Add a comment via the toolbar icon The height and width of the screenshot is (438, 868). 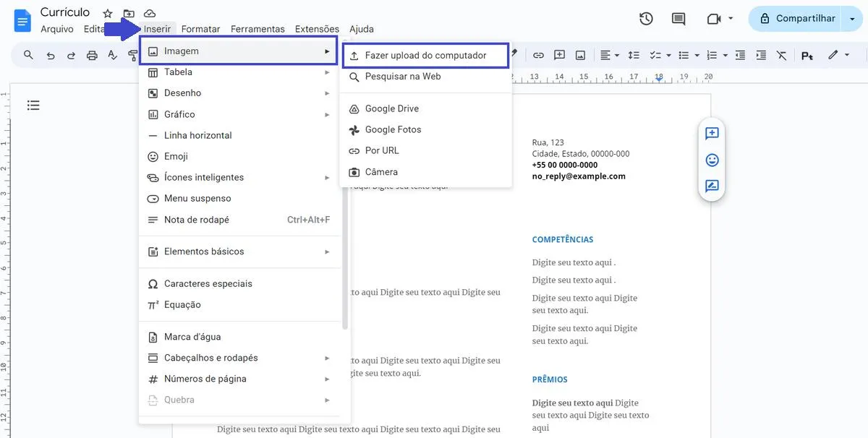(559, 54)
